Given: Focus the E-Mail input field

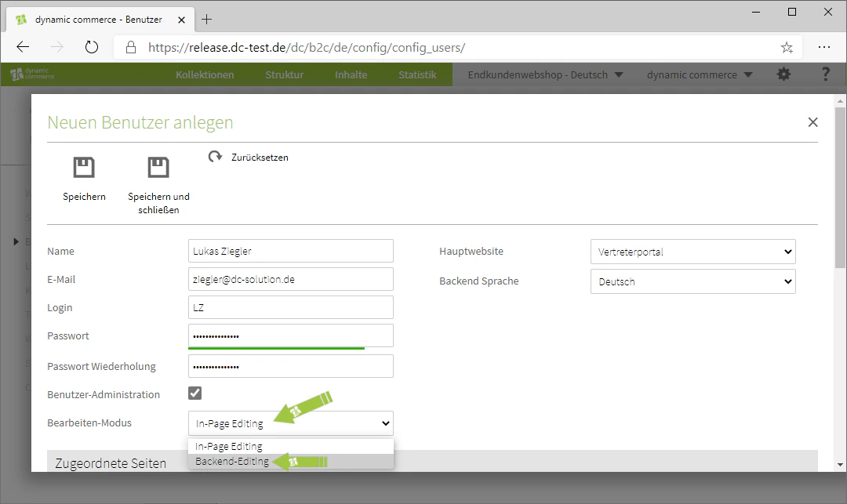Looking at the screenshot, I should [291, 279].
